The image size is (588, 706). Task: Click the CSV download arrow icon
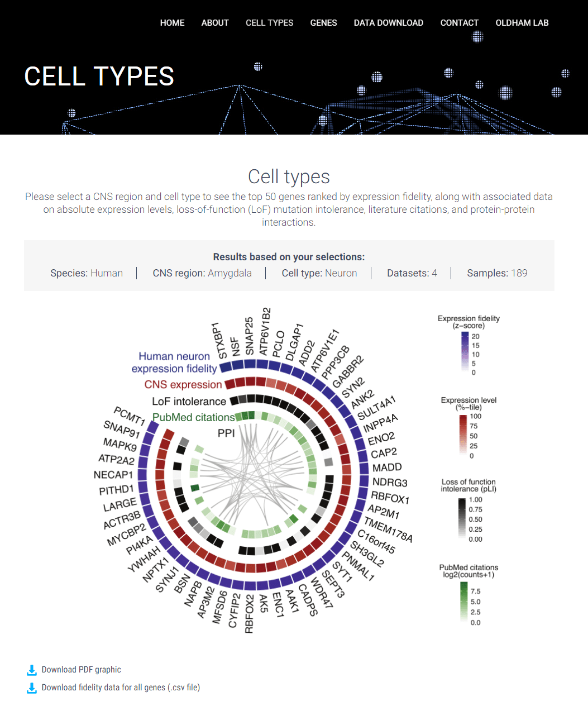click(32, 688)
